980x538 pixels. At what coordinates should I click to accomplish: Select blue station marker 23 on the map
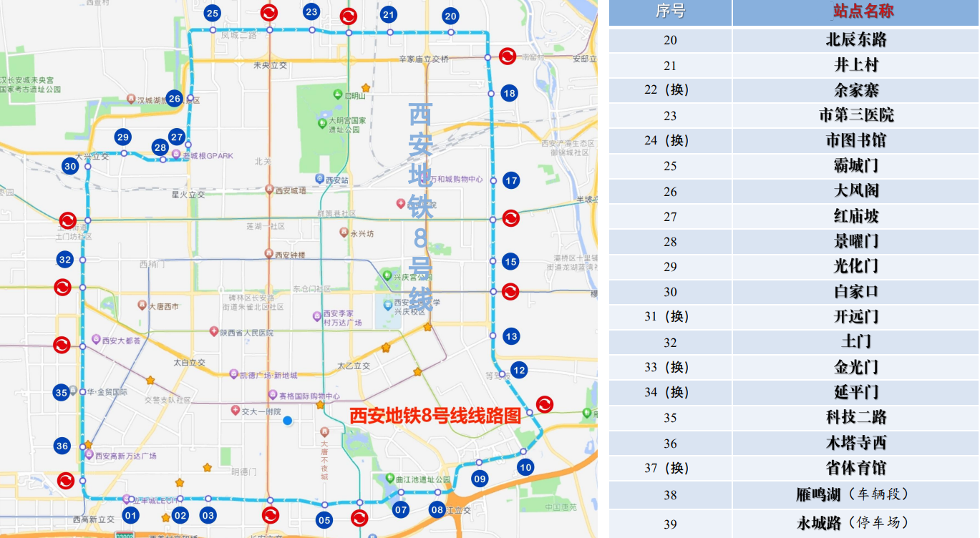pos(311,12)
